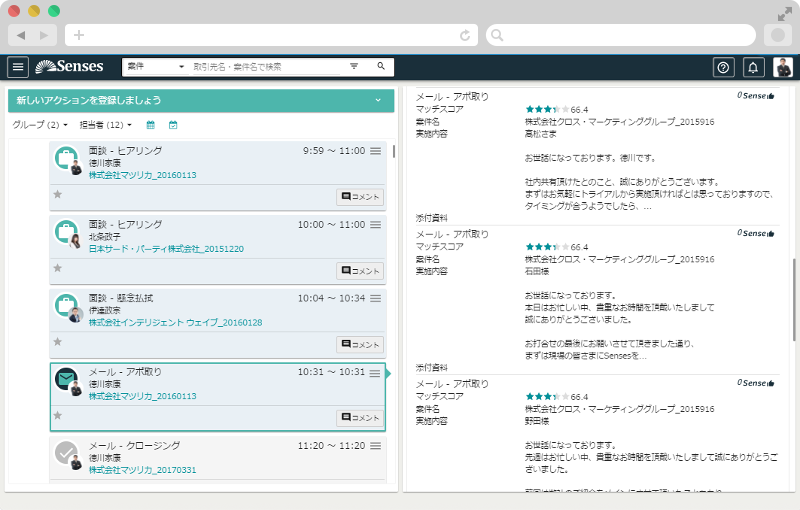Open 株式会社マツリカ_20160113 link in アポ取り card
800x510 pixels.
(x=142, y=396)
